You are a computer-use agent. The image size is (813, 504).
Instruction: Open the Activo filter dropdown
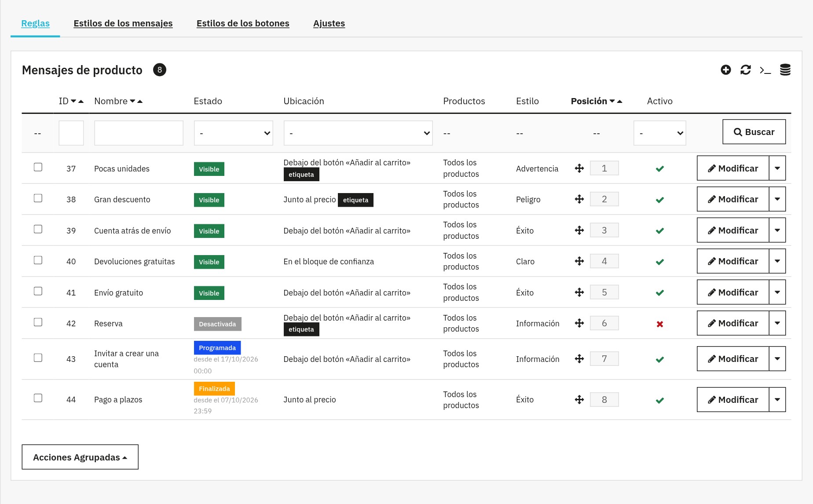pos(660,133)
